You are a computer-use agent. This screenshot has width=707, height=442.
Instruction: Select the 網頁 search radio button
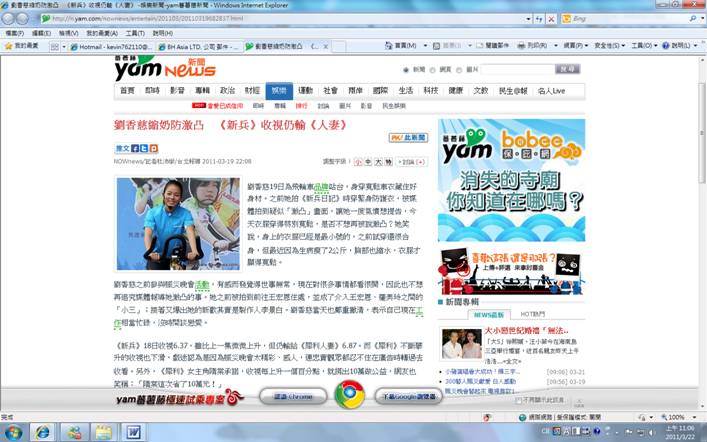[432, 70]
